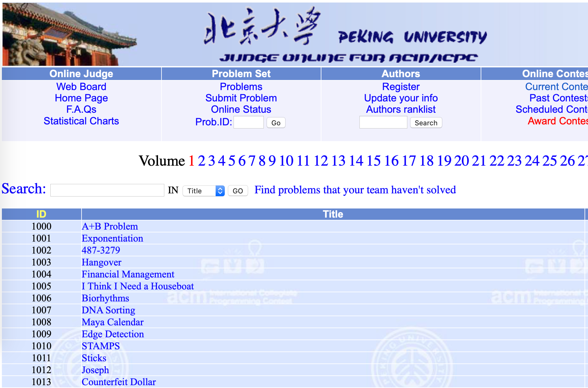588x388 pixels.
Task: Go to Volume 8
Action: (x=262, y=161)
